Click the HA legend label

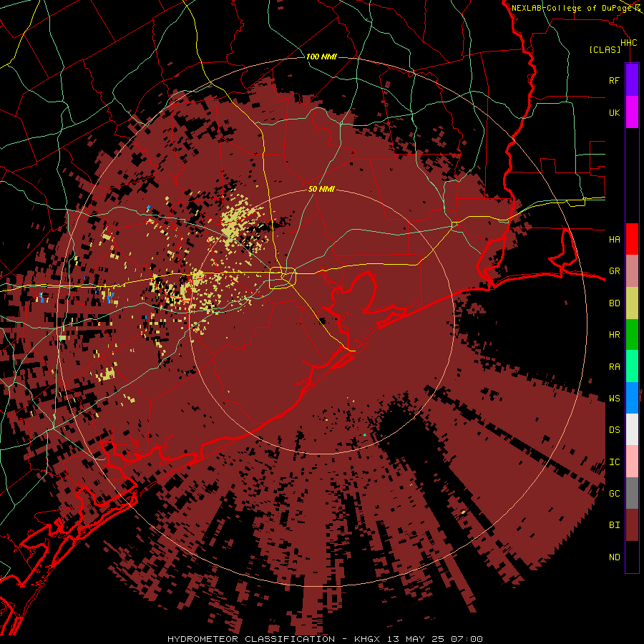614,239
